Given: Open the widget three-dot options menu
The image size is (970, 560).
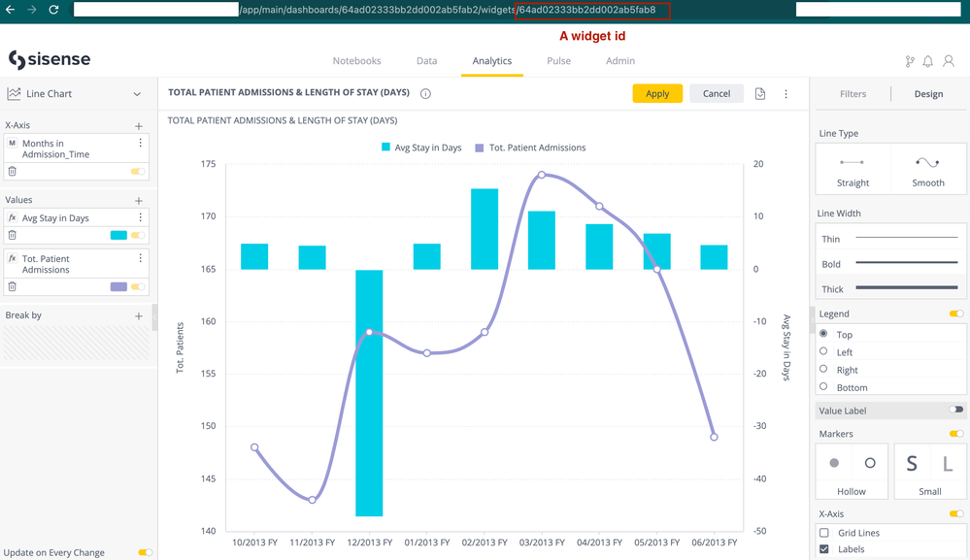Looking at the screenshot, I should click(786, 94).
